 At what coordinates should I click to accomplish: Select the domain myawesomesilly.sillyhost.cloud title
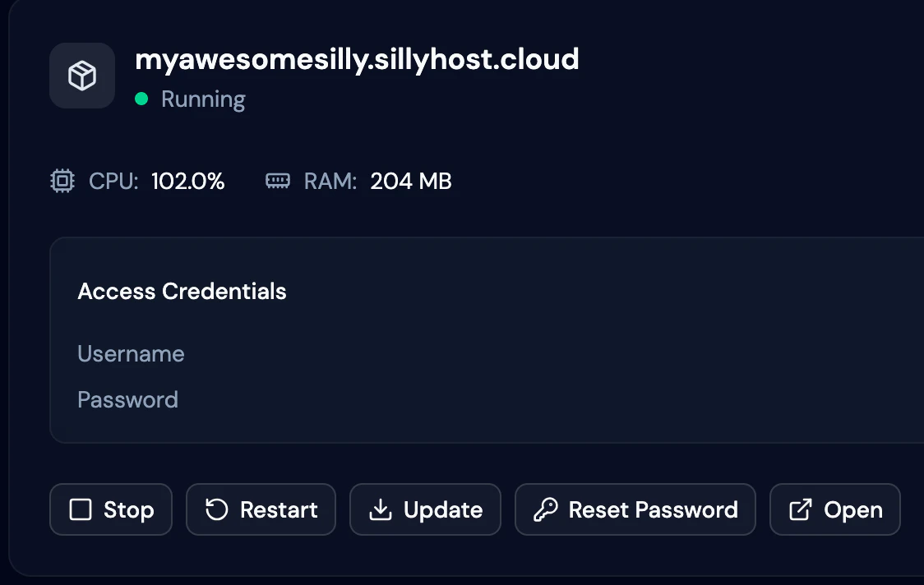(x=357, y=59)
